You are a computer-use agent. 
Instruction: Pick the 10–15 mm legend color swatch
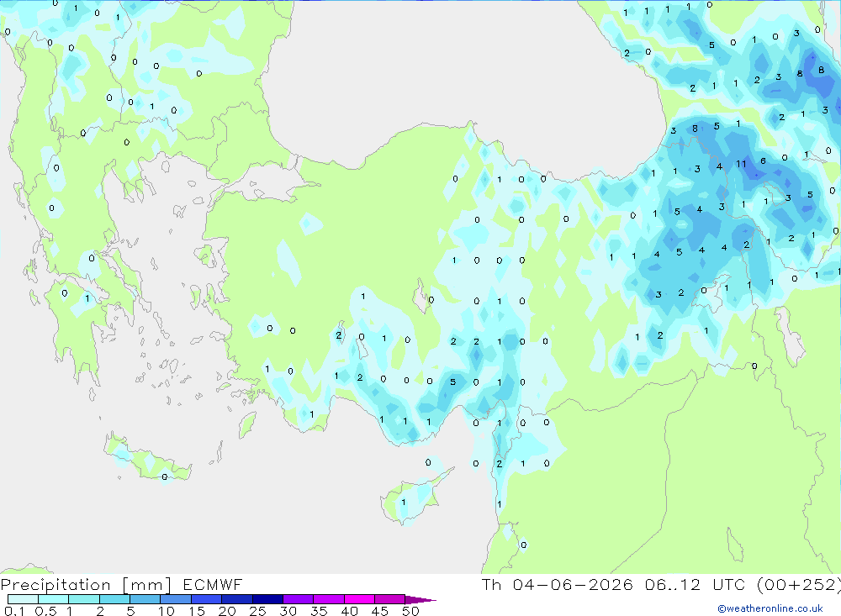coord(176,599)
